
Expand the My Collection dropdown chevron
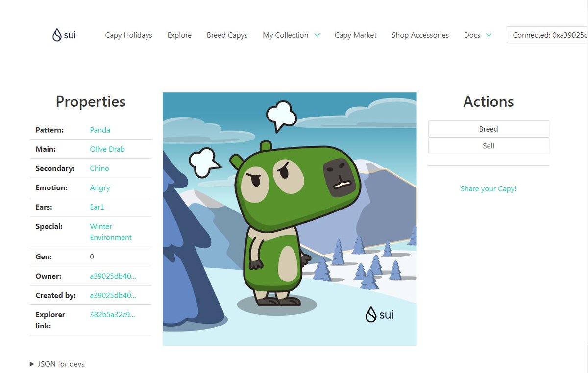[317, 35]
